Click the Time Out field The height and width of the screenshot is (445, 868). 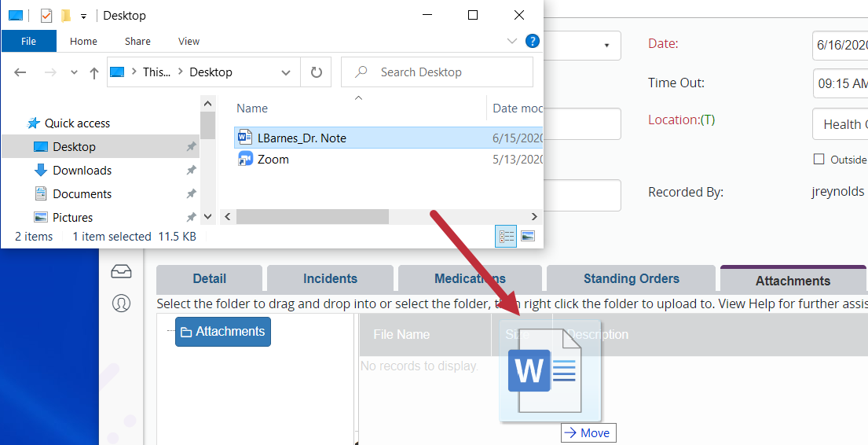click(x=840, y=83)
